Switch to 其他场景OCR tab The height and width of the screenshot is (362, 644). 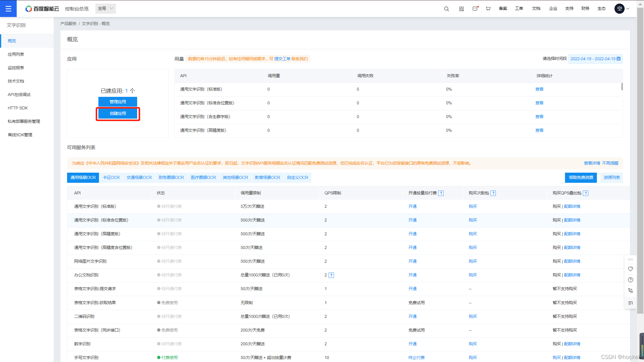tap(235, 178)
